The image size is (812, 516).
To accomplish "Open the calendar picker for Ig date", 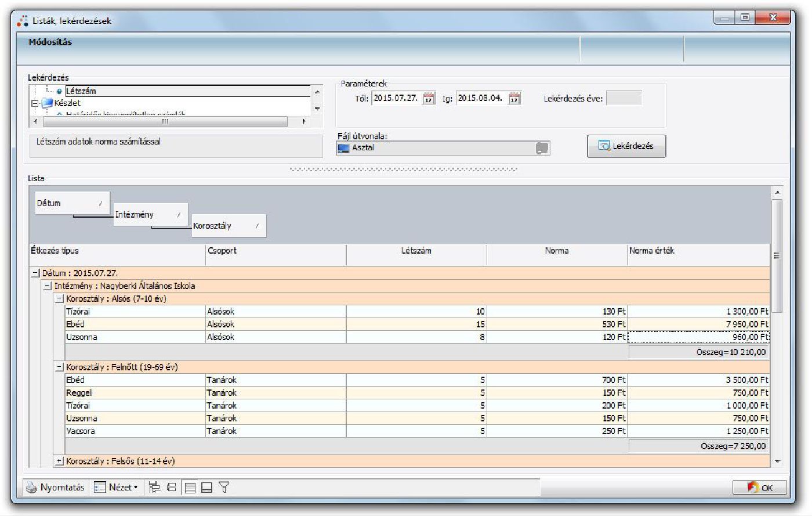I will 514,98.
